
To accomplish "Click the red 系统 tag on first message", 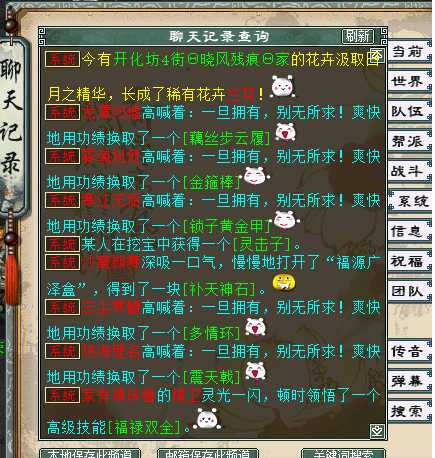I will click(63, 59).
